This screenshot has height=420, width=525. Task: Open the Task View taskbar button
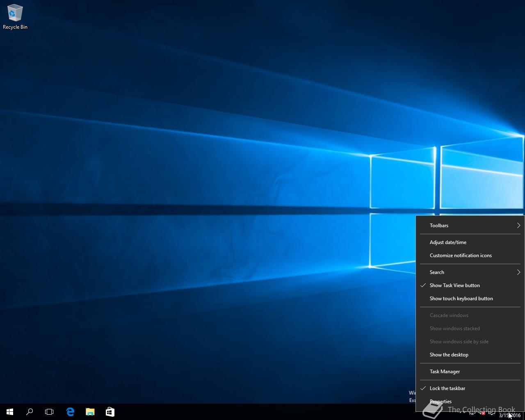click(49, 412)
